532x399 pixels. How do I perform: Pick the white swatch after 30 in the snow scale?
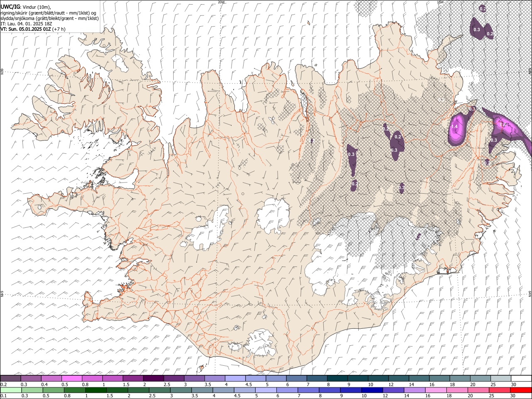pos(521,378)
